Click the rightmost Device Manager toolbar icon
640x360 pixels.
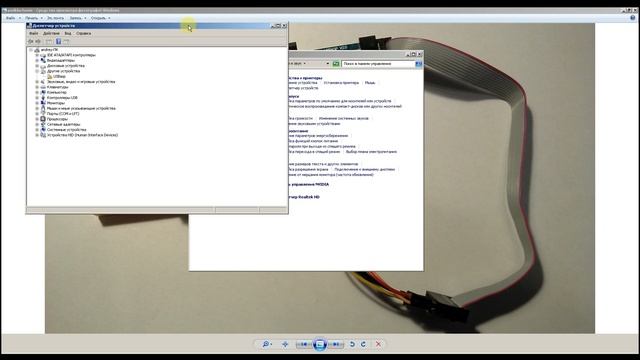coord(66,42)
